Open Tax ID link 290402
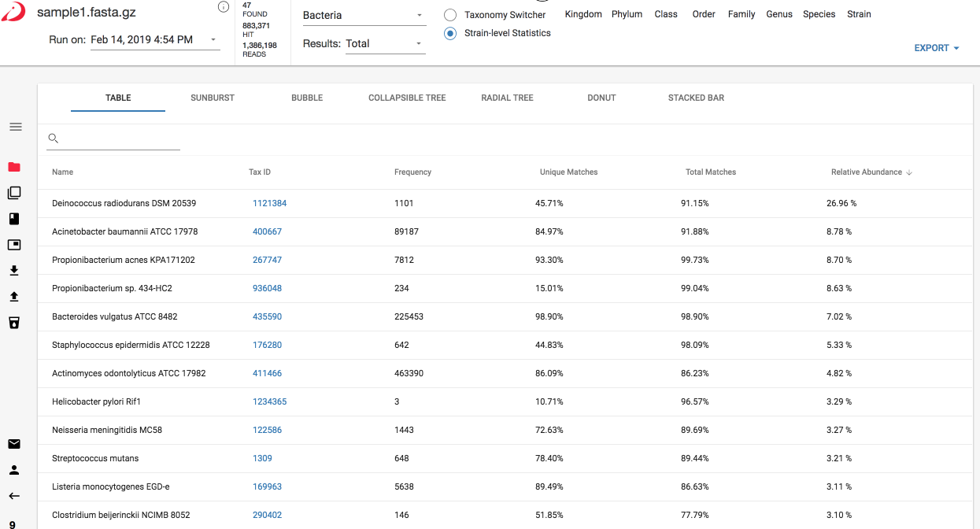Viewport: 980px width, 529px height. click(x=267, y=515)
